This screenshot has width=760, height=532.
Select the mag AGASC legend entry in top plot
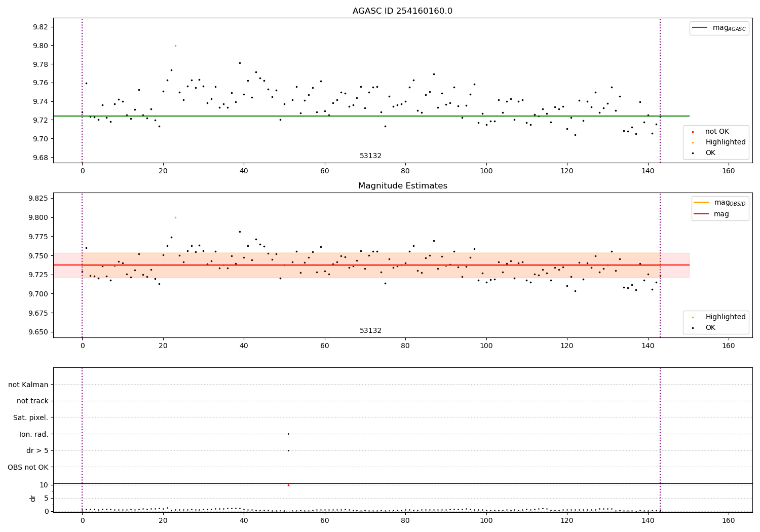(x=719, y=28)
